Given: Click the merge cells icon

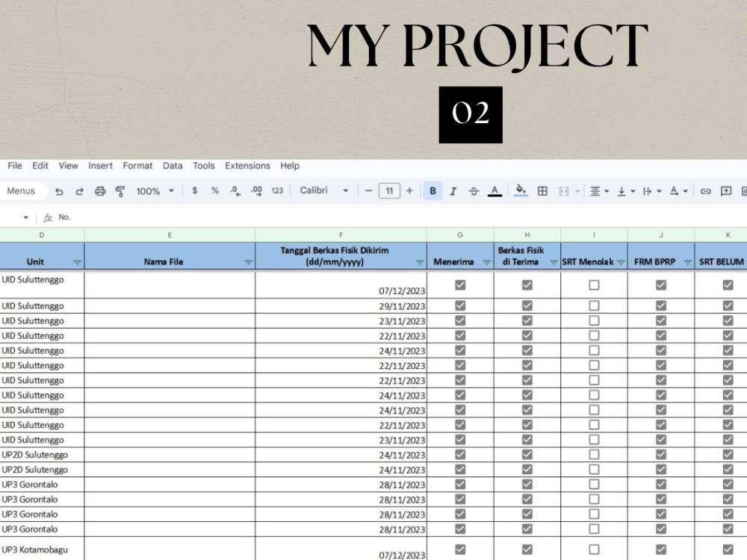Looking at the screenshot, I should [563, 191].
